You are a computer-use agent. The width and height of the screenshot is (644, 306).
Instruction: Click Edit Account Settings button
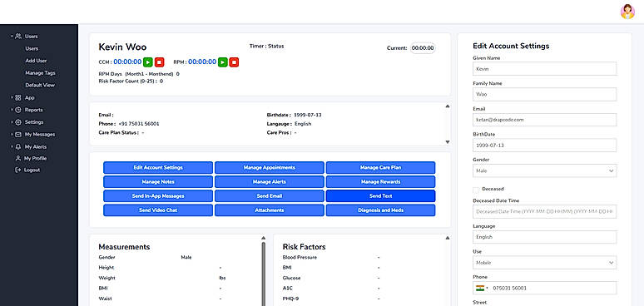[158, 168]
